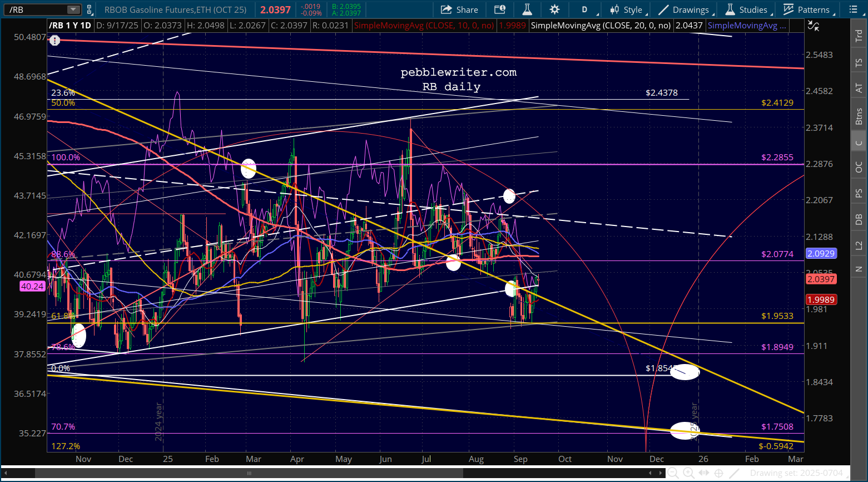
Task: Click the Studies button
Action: click(746, 9)
